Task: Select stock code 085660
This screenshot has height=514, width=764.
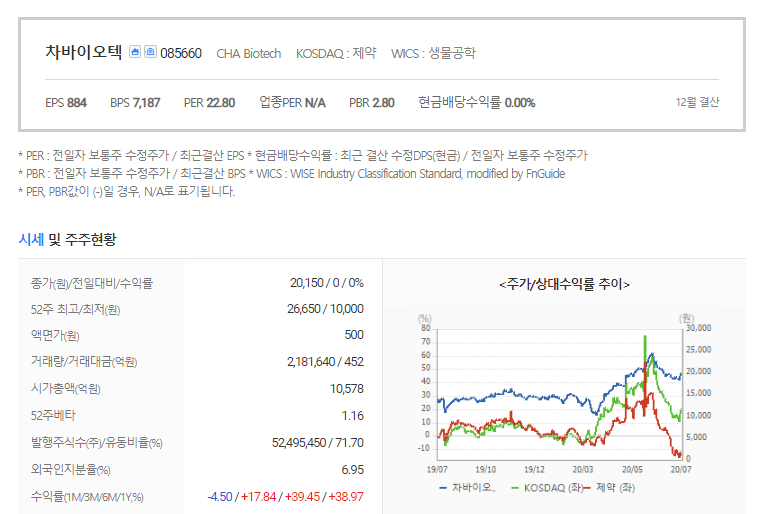Action: pos(181,53)
